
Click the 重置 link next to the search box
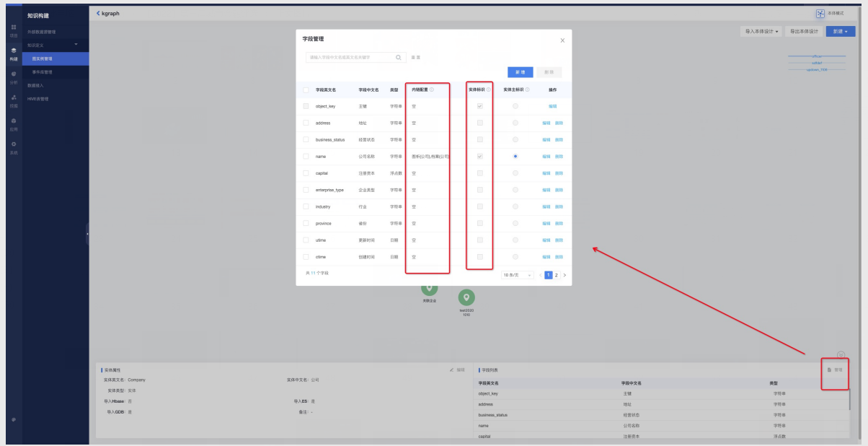click(x=415, y=57)
